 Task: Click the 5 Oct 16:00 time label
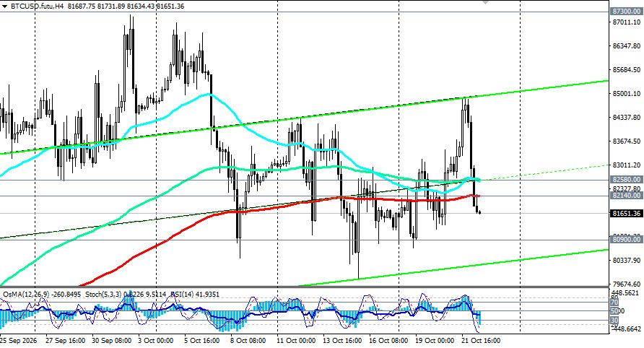tap(202, 341)
